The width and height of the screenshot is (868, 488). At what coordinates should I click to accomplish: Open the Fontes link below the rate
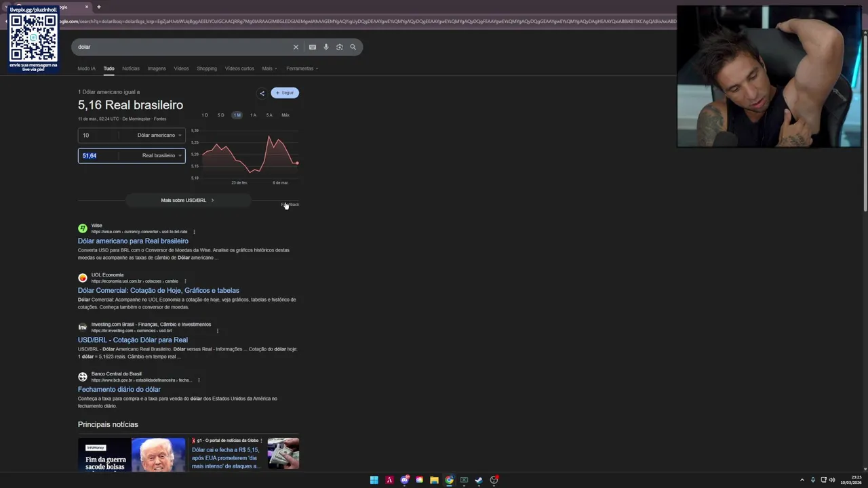(160, 119)
